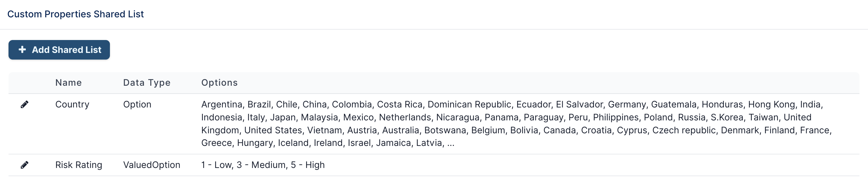The image size is (868, 179).
Task: Select United States in Country options
Action: tap(273, 130)
